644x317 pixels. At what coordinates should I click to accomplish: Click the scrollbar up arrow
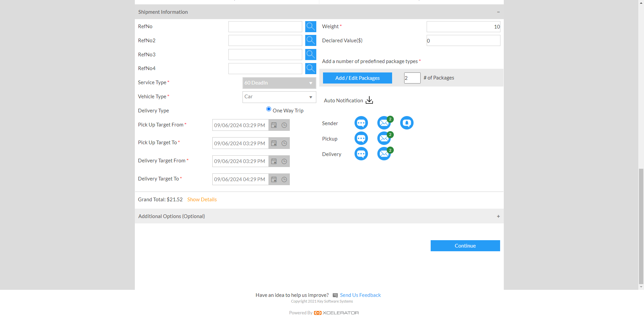[641, 2]
